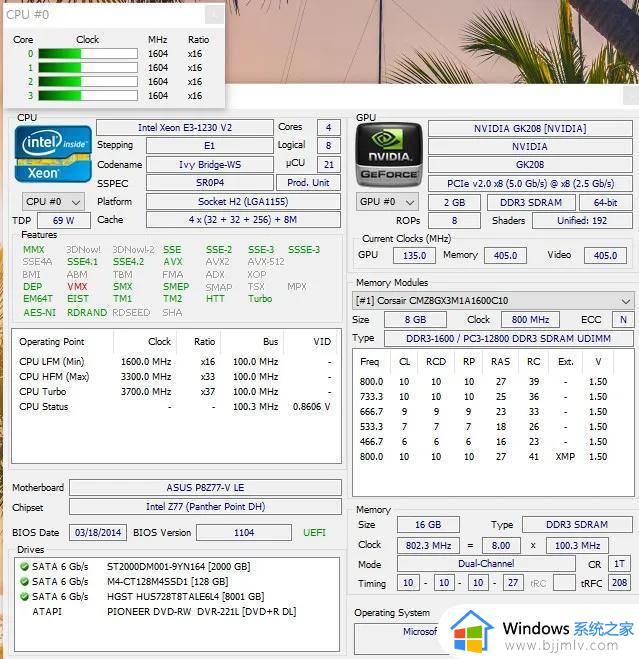Select the CPU LFM (Min) row
The height and width of the screenshot is (659, 639).
tap(176, 361)
